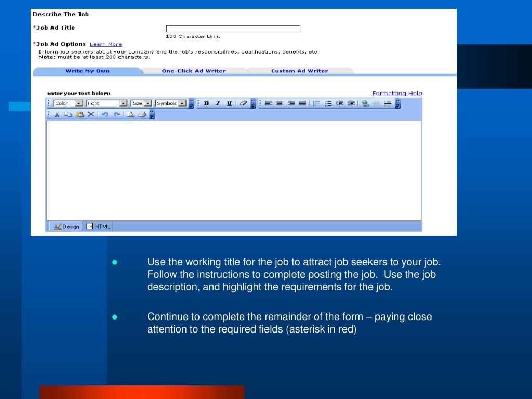Expand the font toolbar overflow arrow
Screen dimensions: 532x399
point(191,103)
